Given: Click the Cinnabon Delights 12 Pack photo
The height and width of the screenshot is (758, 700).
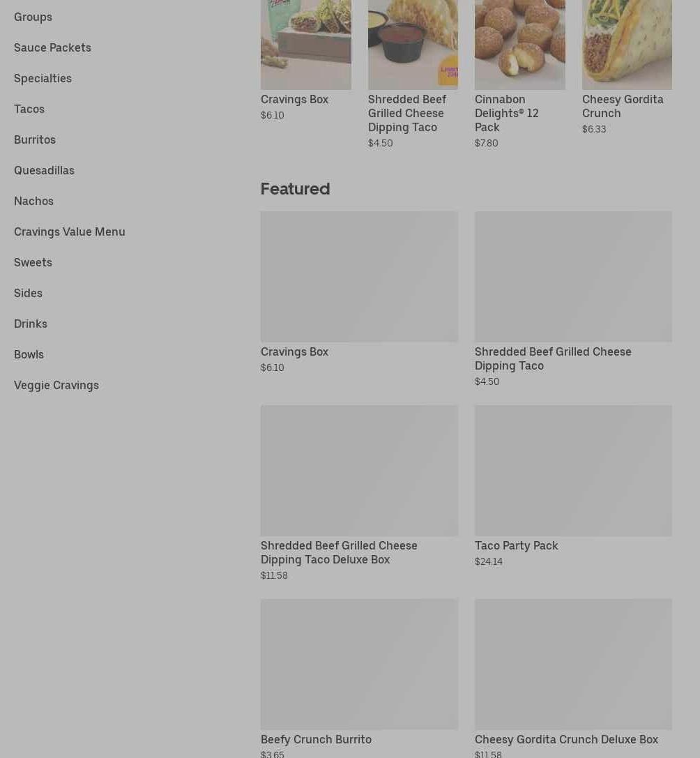Looking at the screenshot, I should point(519,45).
